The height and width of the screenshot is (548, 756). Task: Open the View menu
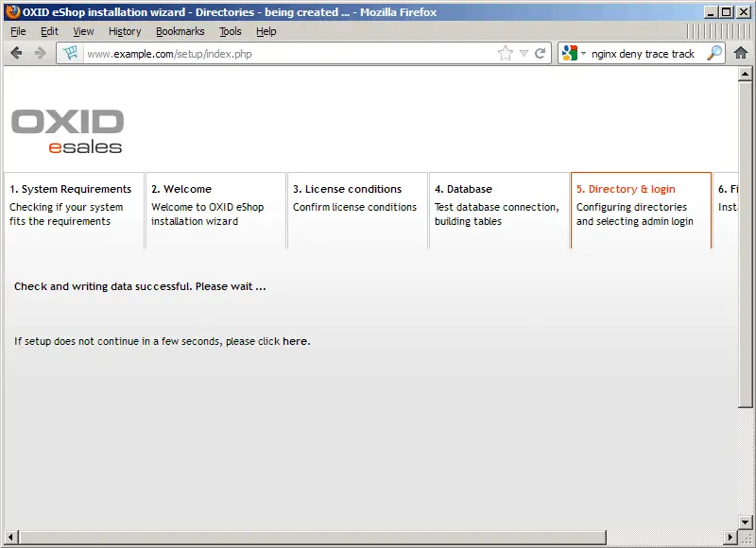coord(83,31)
